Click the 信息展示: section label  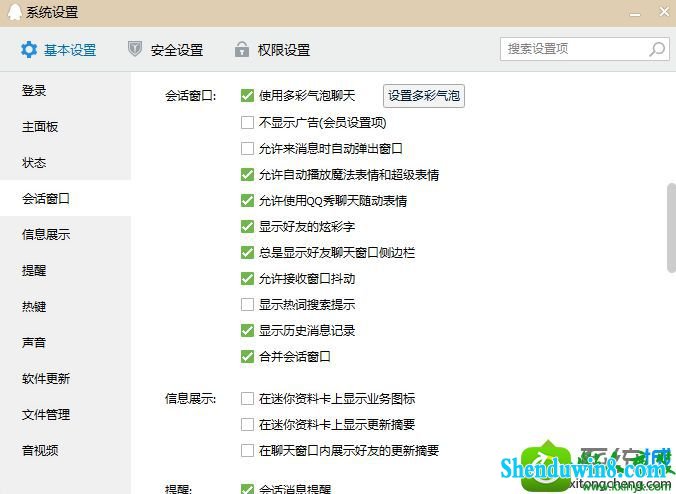(191, 398)
